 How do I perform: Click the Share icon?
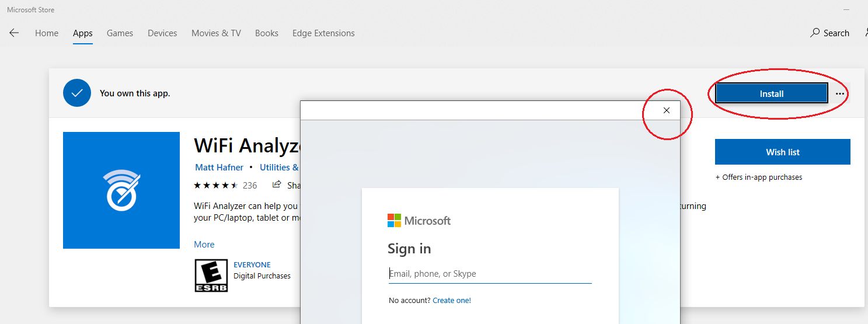(277, 185)
